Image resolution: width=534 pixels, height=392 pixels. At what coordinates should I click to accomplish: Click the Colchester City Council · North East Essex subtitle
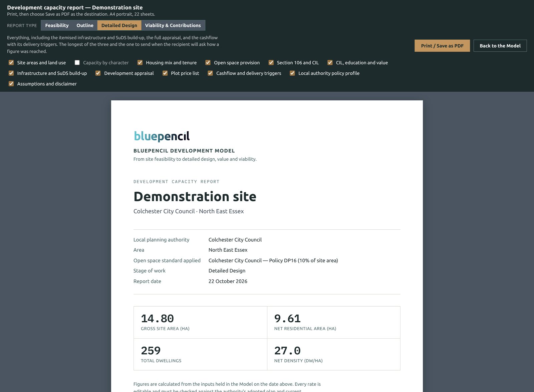coord(189,211)
